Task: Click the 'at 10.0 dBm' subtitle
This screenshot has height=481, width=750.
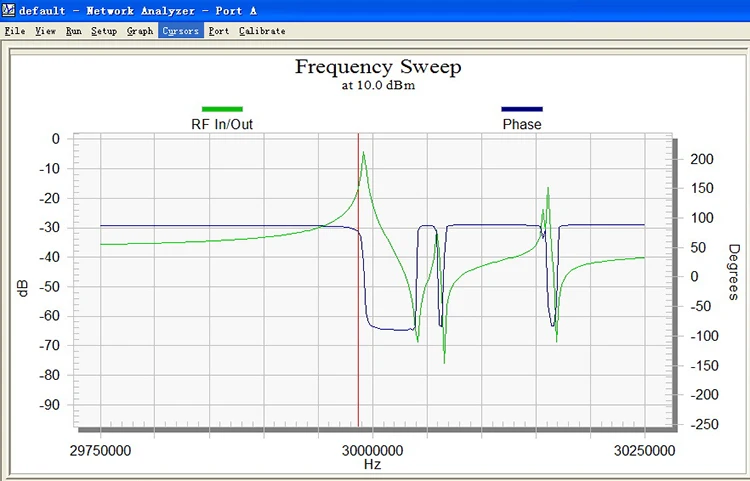Action: (378, 86)
